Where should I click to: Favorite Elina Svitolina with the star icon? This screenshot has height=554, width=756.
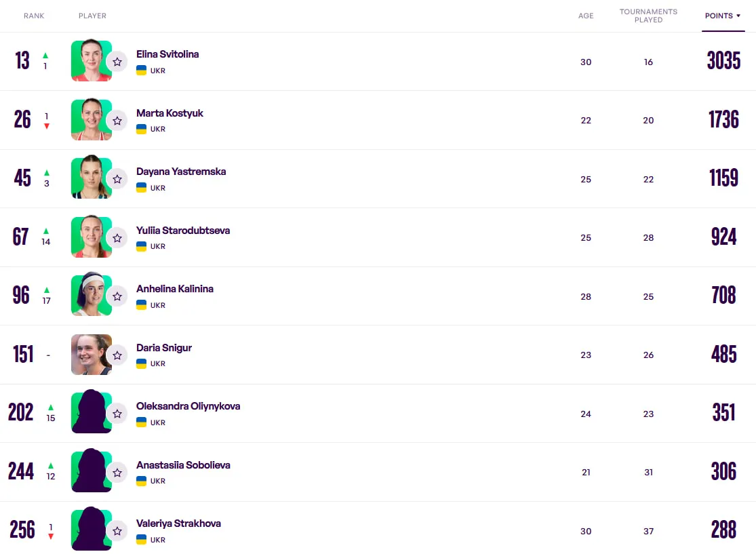117,62
